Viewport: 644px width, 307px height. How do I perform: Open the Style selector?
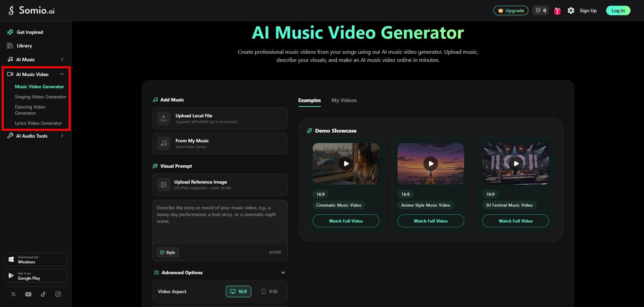(x=167, y=252)
